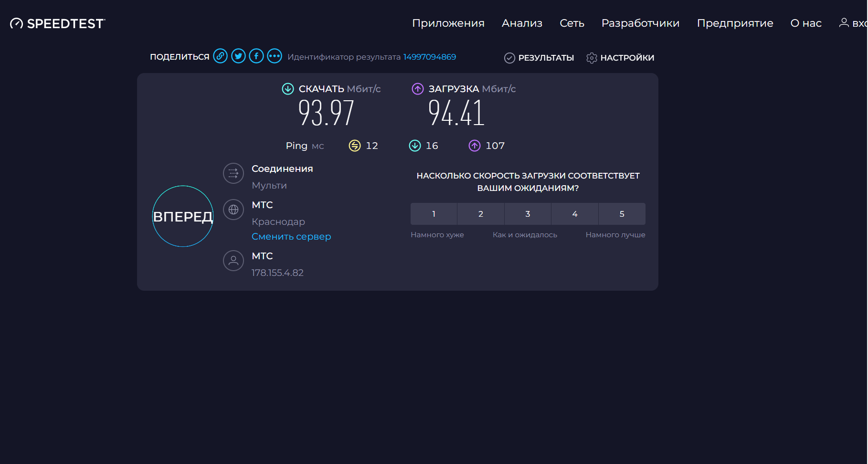Rate speed as 5 (Намного лучше)
The height and width of the screenshot is (464, 868).
coord(622,214)
